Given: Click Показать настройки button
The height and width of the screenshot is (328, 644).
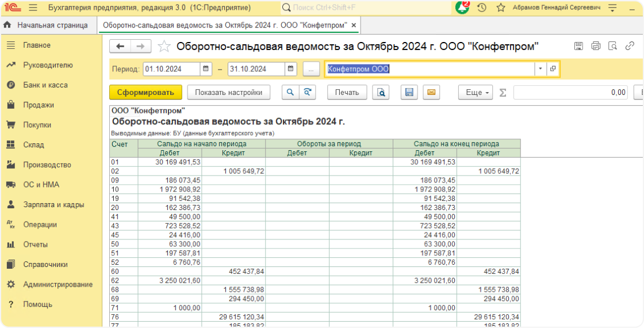Looking at the screenshot, I should click(x=228, y=93).
